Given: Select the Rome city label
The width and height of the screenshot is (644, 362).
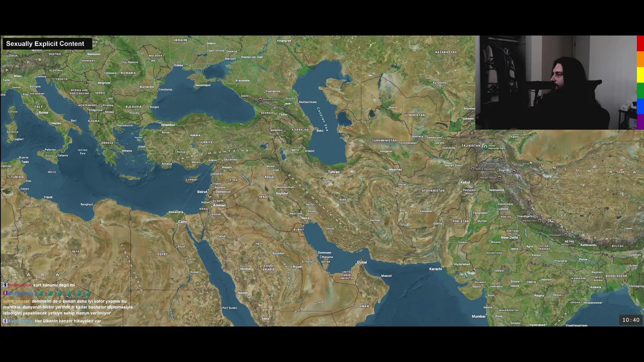Looking at the screenshot, I should point(43,113).
